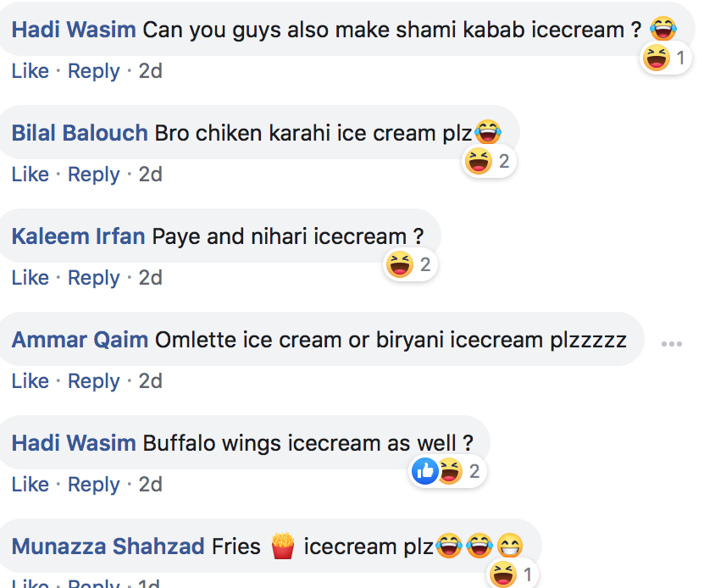Open the 2d timestamp on Ammar Qaim's comment
This screenshot has height=588, width=715.
coord(151,381)
